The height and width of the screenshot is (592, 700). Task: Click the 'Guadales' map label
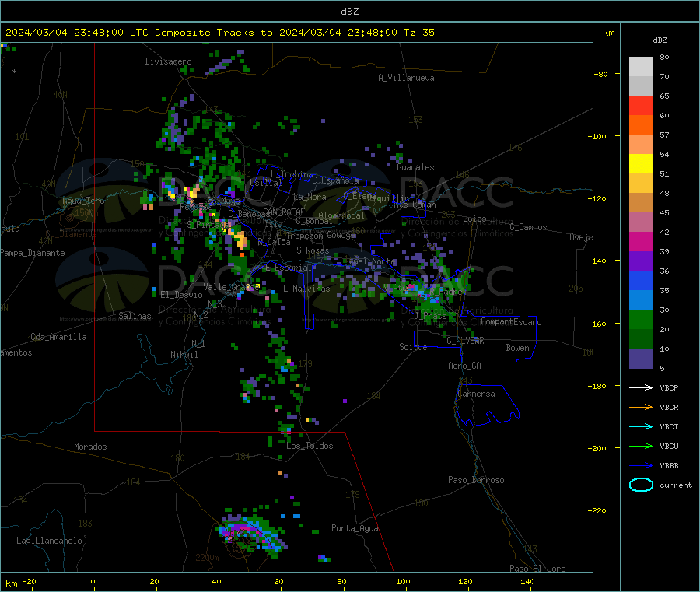click(x=415, y=167)
